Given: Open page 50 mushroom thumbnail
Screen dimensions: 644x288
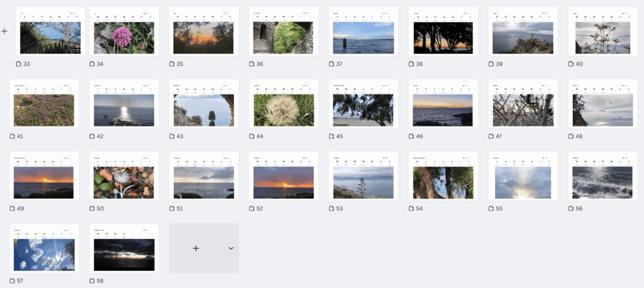Looking at the screenshot, I should click(x=124, y=176).
